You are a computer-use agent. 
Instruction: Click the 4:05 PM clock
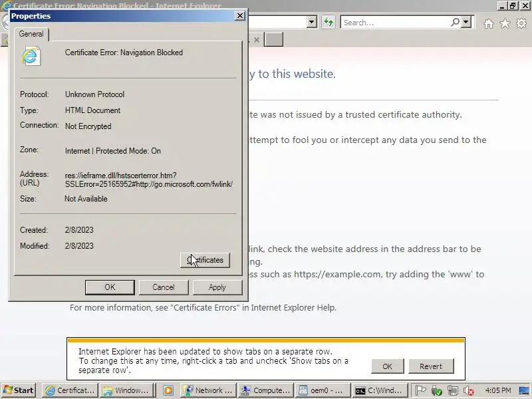497,390
